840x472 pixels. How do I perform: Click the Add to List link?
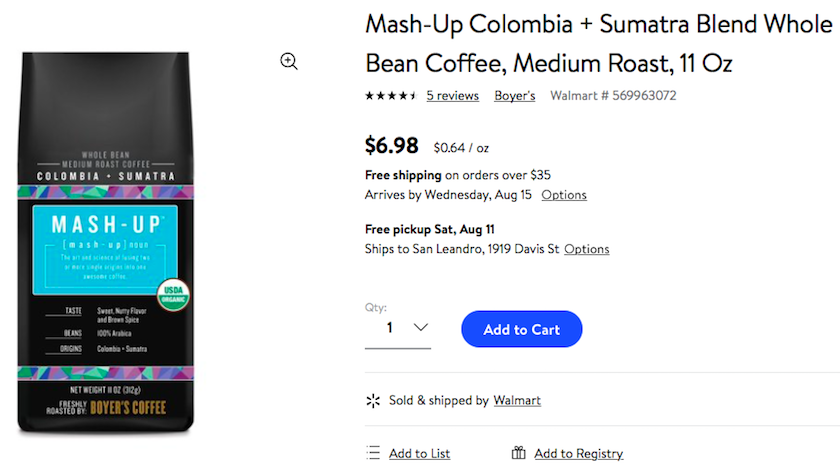(x=419, y=454)
